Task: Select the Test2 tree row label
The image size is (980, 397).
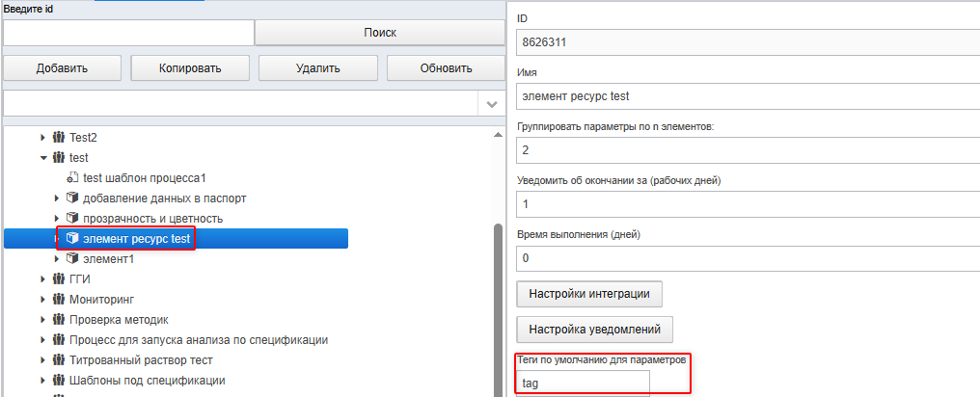Action: (x=83, y=138)
